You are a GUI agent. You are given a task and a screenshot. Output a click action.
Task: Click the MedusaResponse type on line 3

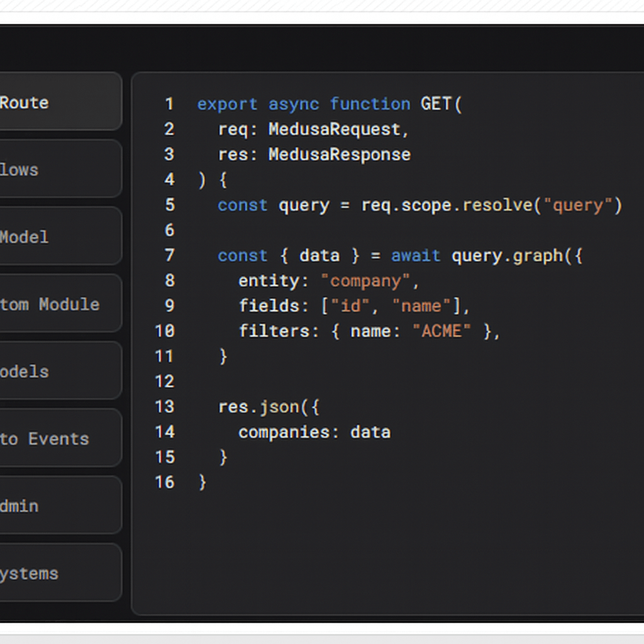pyautogui.click(x=340, y=154)
